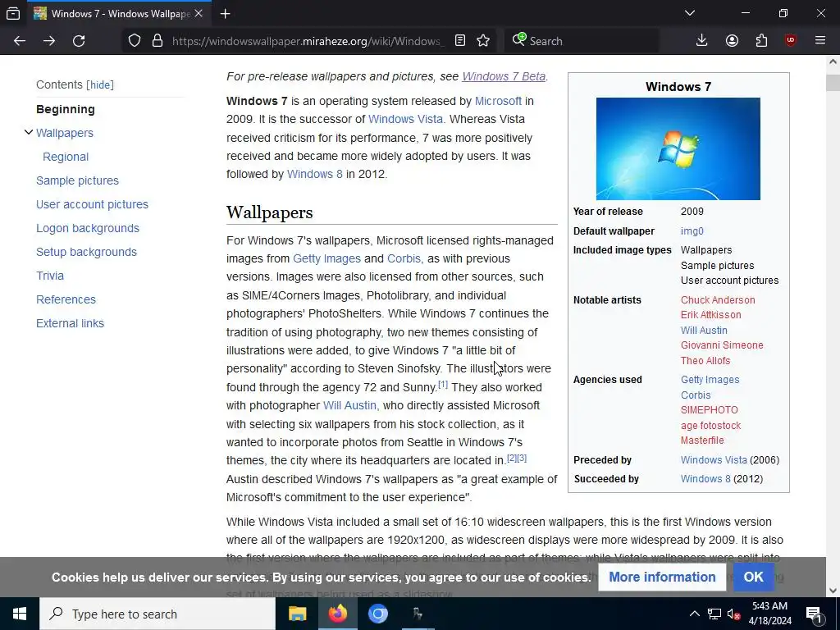Go to Logon backgrounds section
Screen dimensions: 840x630
[87, 228]
